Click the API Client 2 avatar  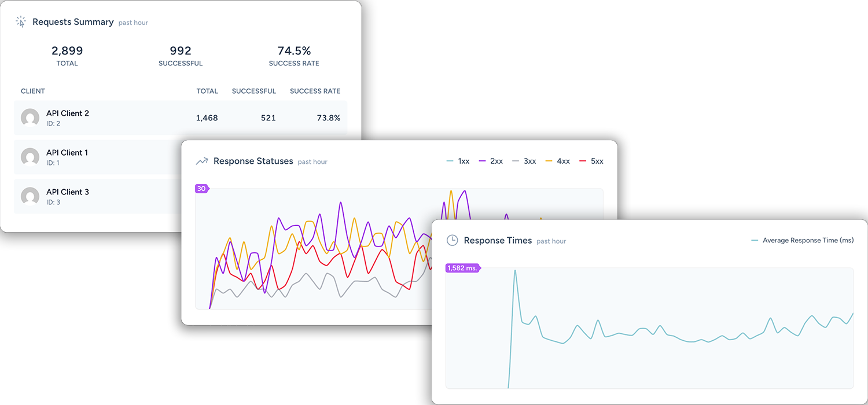tap(30, 118)
